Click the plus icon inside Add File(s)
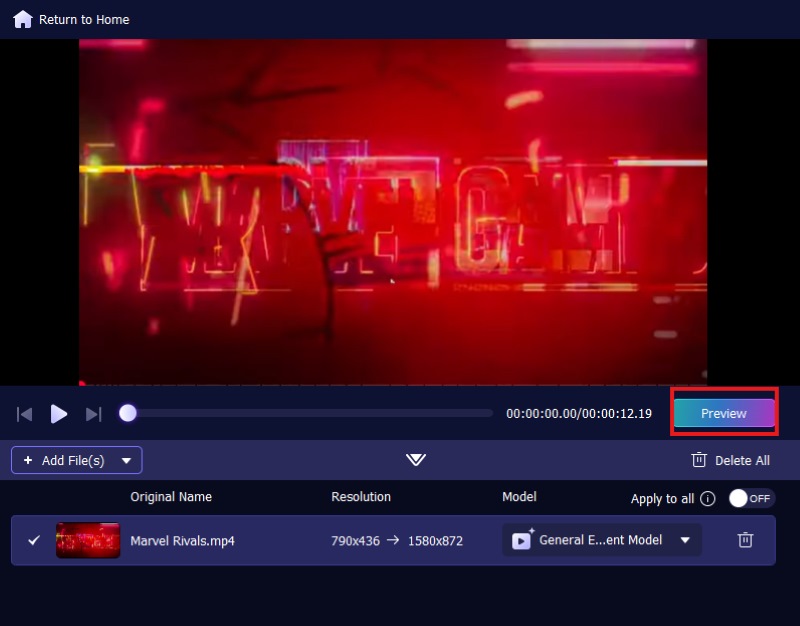Image resolution: width=800 pixels, height=626 pixels. [27, 460]
